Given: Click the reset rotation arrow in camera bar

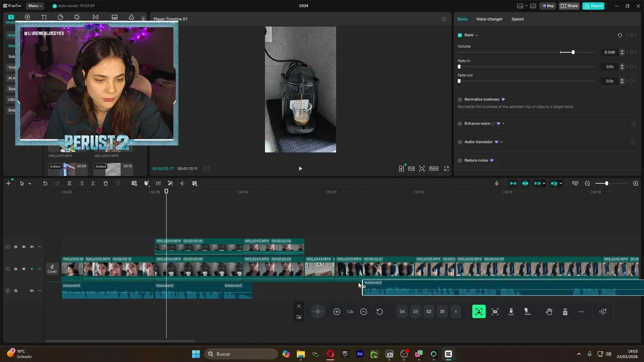Looking at the screenshot, I should pyautogui.click(x=379, y=312).
